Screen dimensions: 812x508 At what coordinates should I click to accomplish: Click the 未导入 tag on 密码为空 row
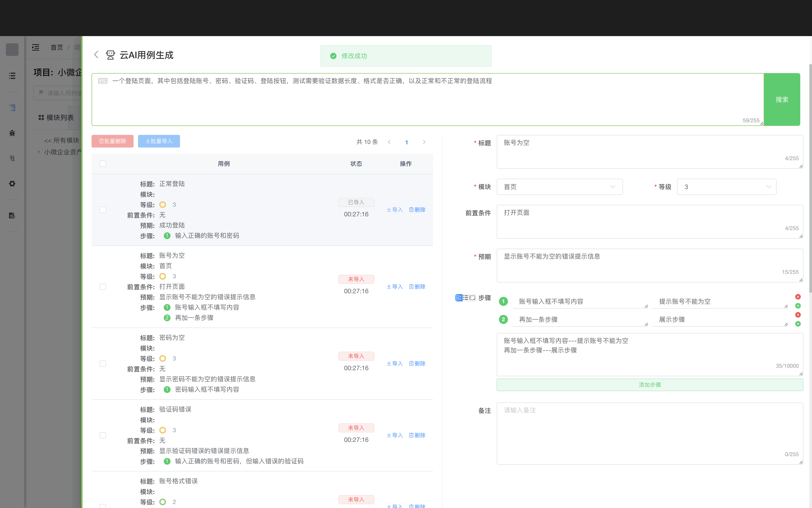tap(356, 356)
